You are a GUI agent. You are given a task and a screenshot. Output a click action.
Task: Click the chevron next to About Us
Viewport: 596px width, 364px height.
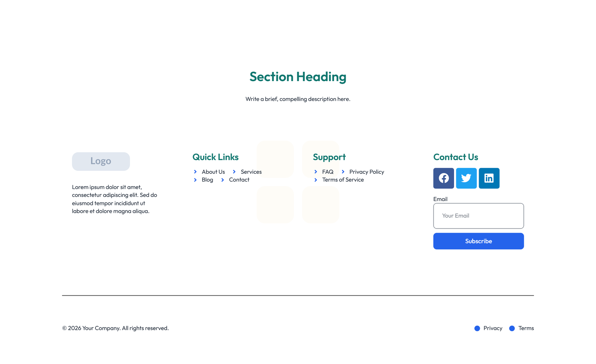195,172
